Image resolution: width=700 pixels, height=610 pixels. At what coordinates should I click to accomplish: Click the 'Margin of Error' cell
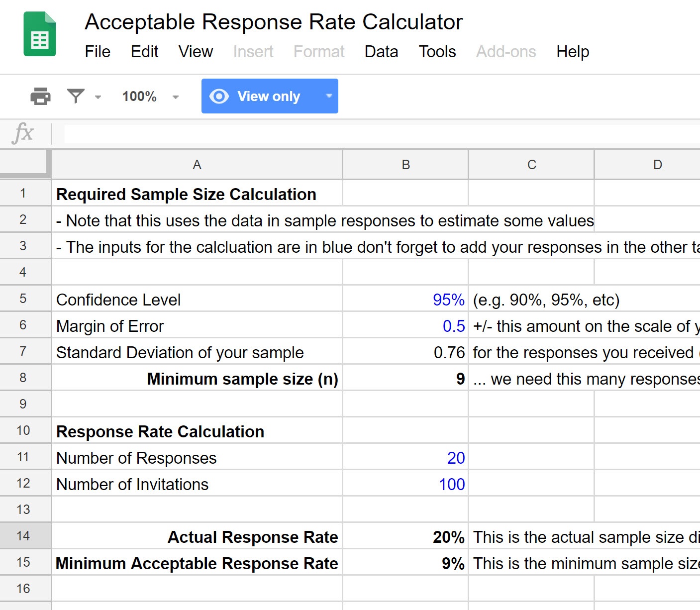pos(197,325)
